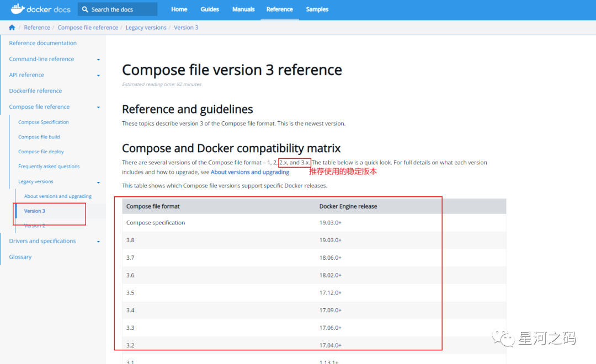Click Version 3 breadcrumb item
The width and height of the screenshot is (596, 364).
[186, 28]
